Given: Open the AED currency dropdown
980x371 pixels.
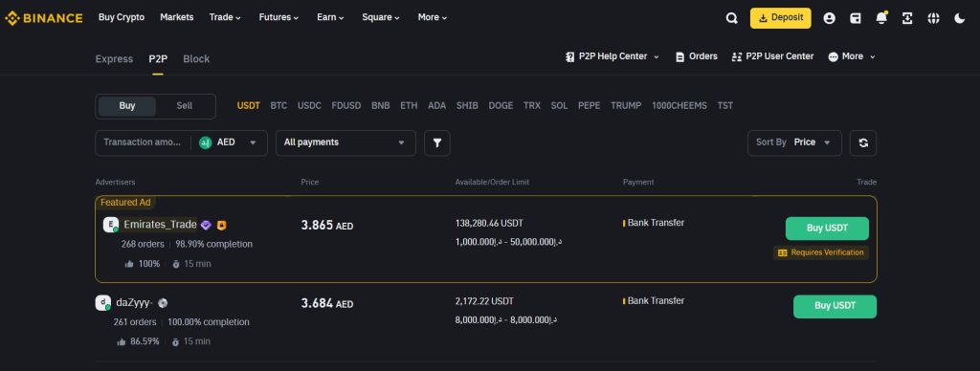Looking at the screenshot, I should coord(229,142).
